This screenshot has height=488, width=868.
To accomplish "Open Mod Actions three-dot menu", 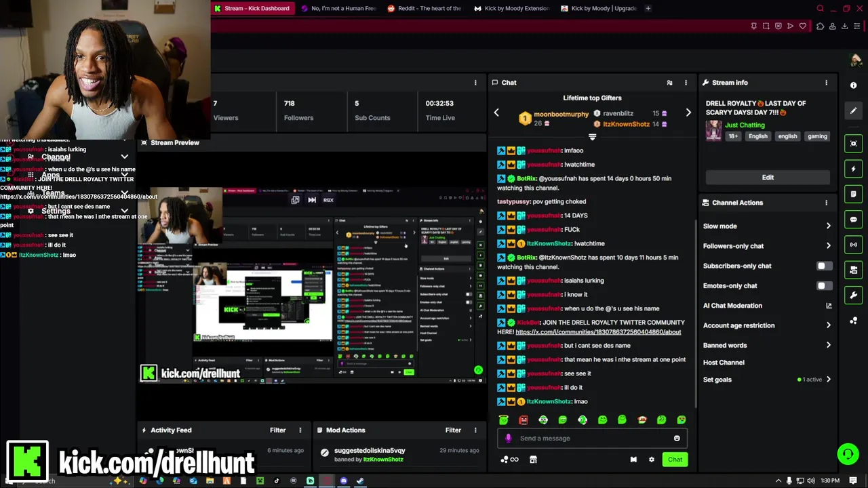I will (475, 430).
